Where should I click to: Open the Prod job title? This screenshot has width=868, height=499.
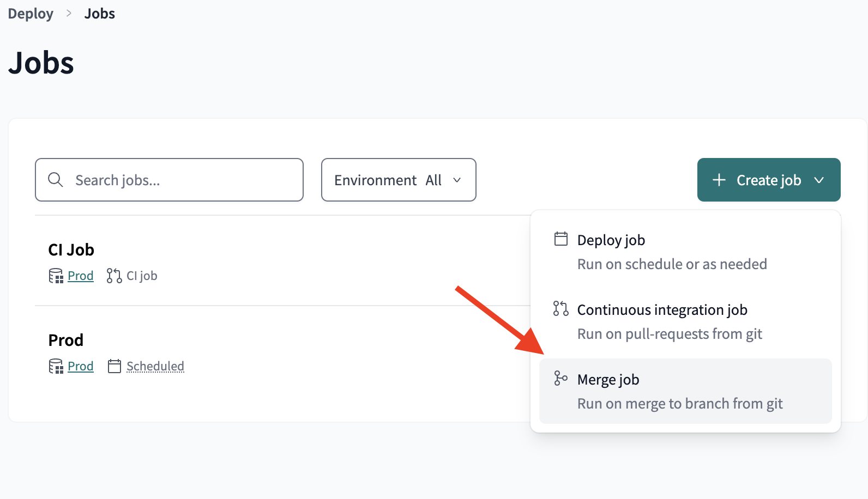coord(66,340)
